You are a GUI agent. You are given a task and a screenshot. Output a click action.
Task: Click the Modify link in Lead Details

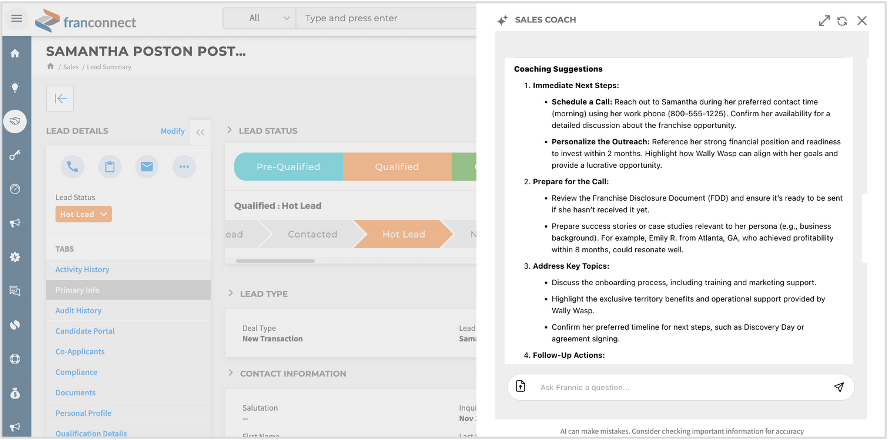(172, 131)
